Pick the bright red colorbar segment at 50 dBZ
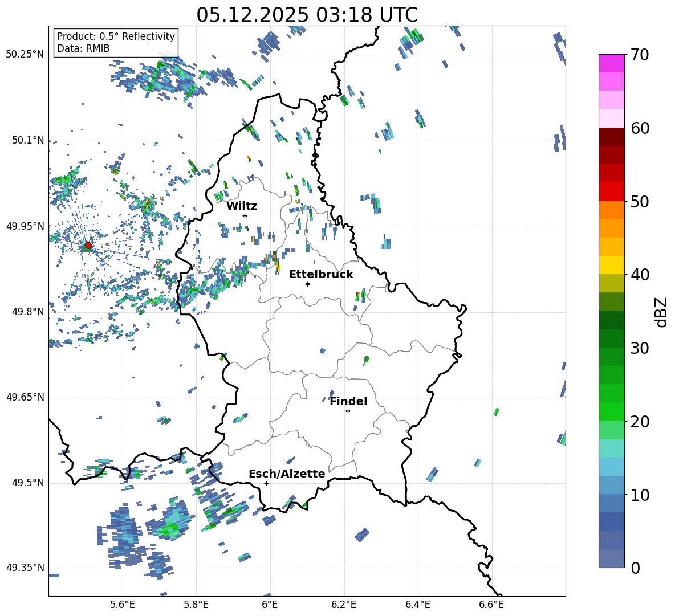 pyautogui.click(x=612, y=192)
